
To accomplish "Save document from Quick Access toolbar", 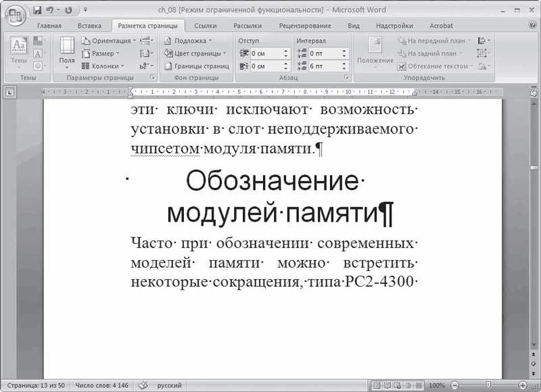I will [37, 10].
